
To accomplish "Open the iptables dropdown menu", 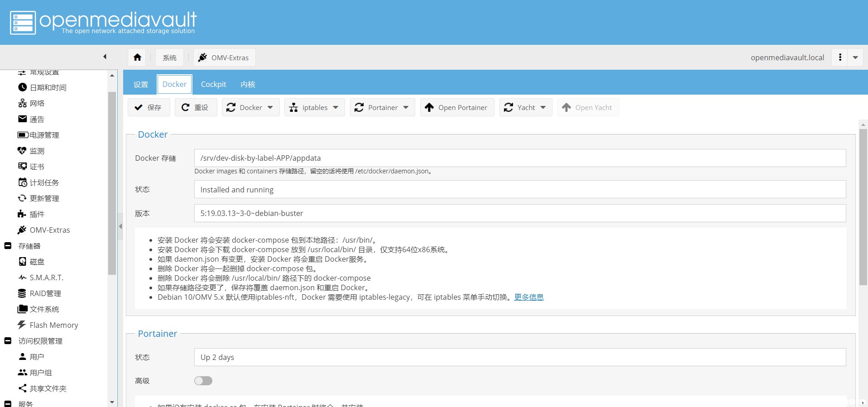I will point(314,108).
